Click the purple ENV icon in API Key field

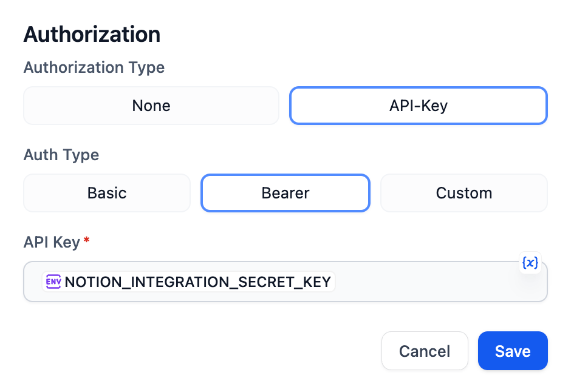53,282
